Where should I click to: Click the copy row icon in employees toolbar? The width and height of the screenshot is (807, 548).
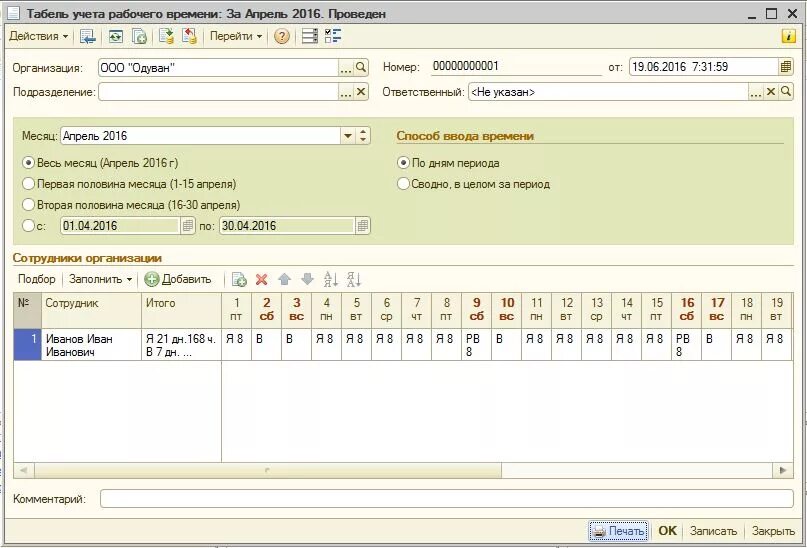[x=239, y=279]
